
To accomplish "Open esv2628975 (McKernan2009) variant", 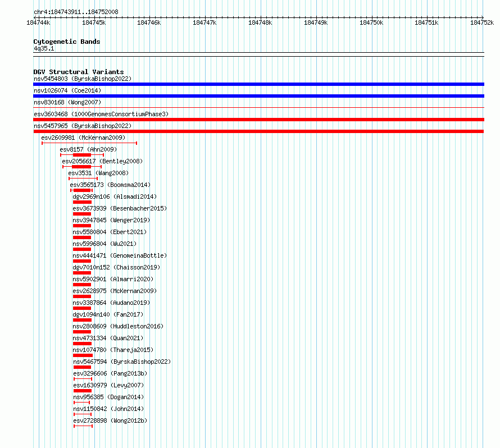I will [115, 291].
